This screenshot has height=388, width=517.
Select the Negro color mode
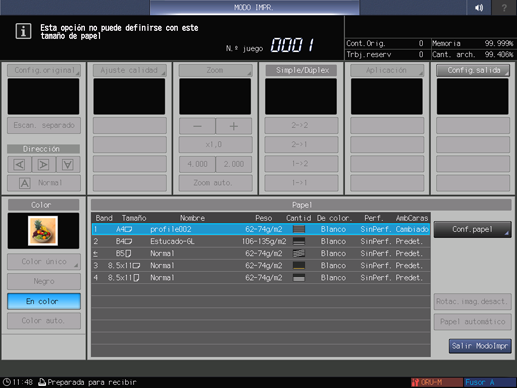[44, 282]
